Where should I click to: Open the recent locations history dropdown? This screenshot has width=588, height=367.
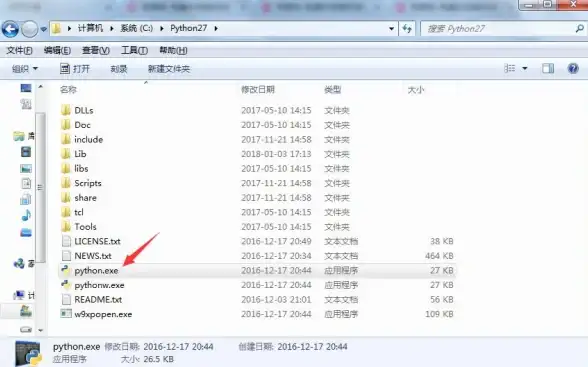coord(44,29)
